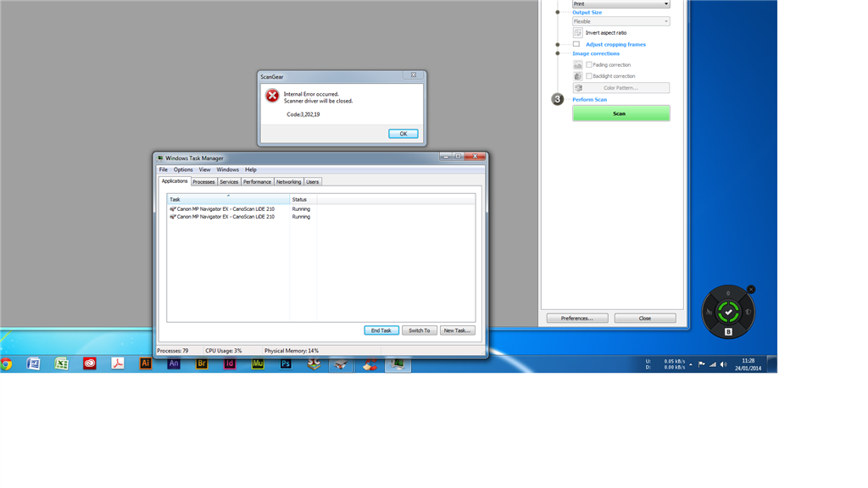Switch to Task Manager taskbar button
This screenshot has height=488, width=868.
(398, 364)
